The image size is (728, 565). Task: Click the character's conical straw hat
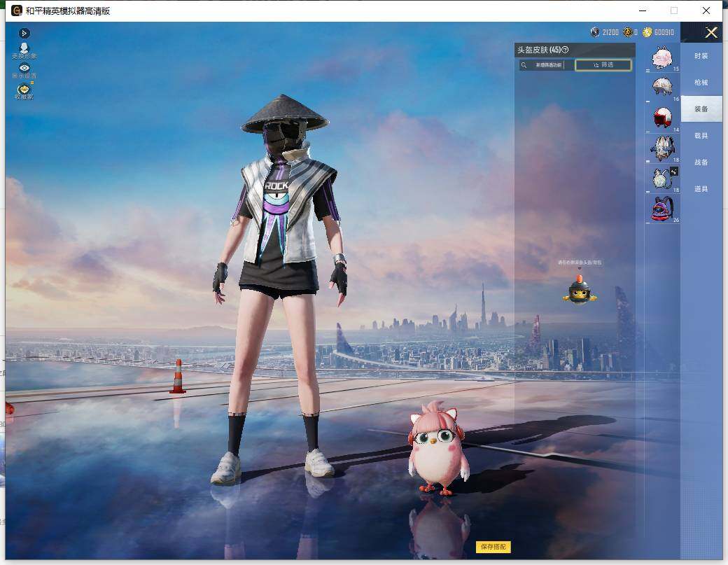coord(285,113)
